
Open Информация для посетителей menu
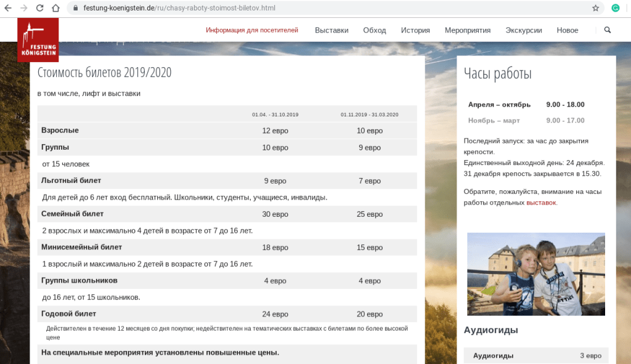click(251, 30)
